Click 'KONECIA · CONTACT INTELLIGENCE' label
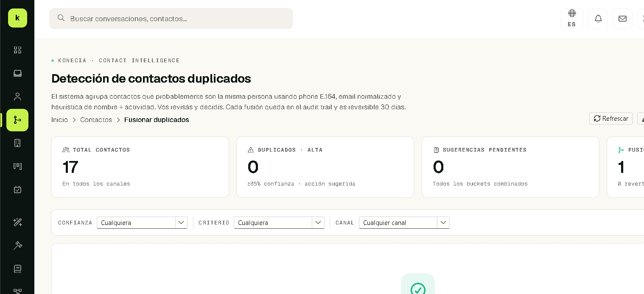Screen dimensions: 644x294 point(119,61)
